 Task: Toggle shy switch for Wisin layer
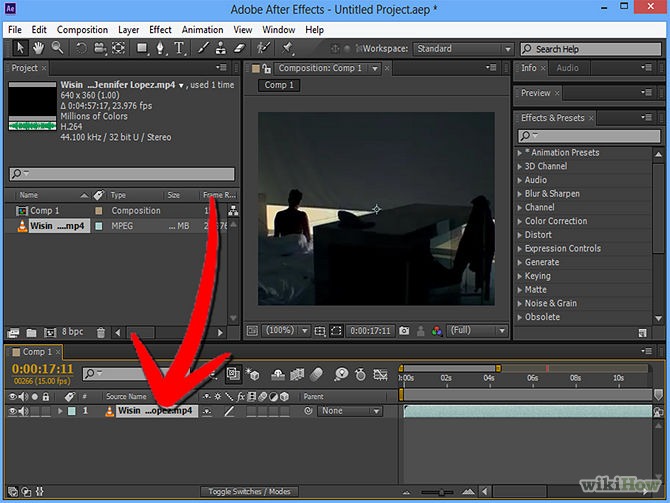pyautogui.click(x=207, y=411)
